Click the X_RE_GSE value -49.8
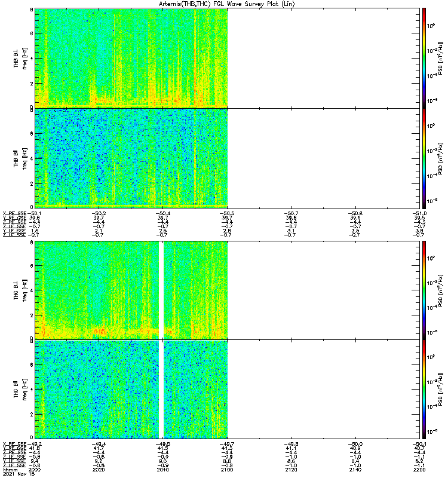Viewport: 448px width, 478px height. point(291,444)
